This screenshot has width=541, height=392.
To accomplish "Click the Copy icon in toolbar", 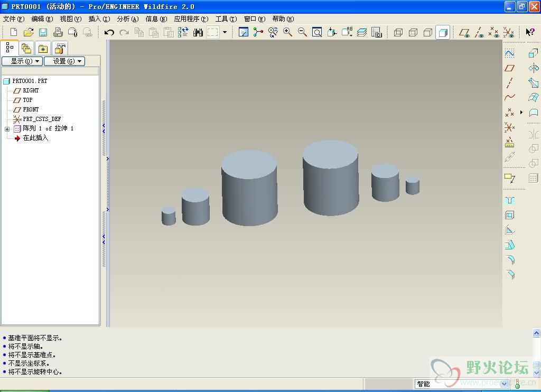I will [139, 32].
